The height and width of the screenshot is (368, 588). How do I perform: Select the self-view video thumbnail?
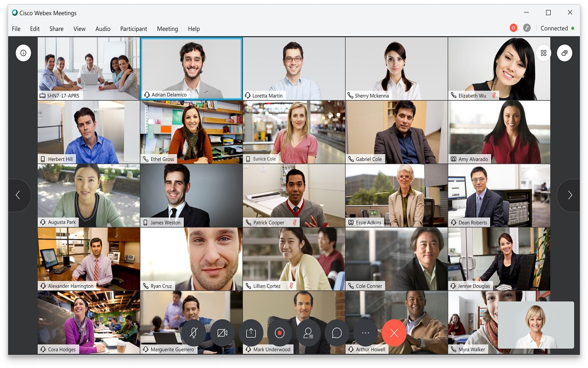[536, 325]
